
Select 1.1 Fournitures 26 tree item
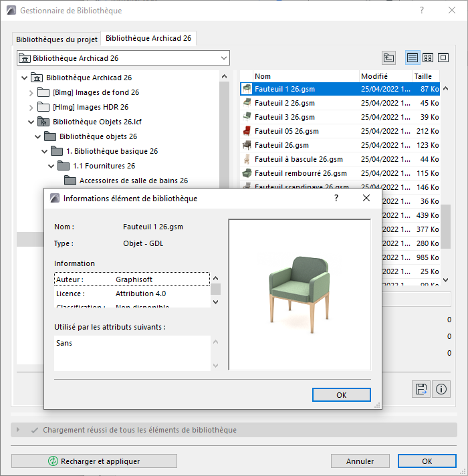[104, 166]
